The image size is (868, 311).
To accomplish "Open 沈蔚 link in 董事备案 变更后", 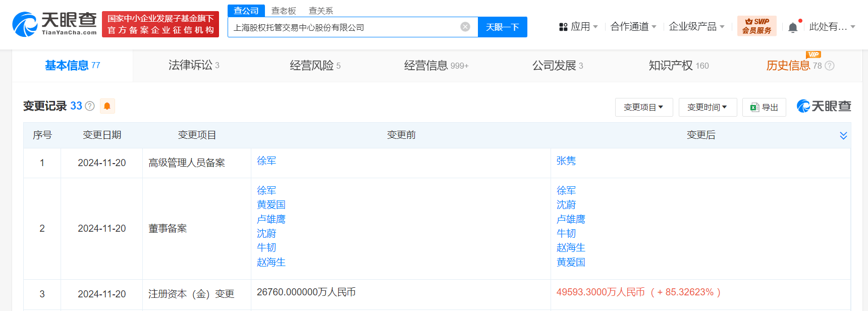I will [566, 204].
